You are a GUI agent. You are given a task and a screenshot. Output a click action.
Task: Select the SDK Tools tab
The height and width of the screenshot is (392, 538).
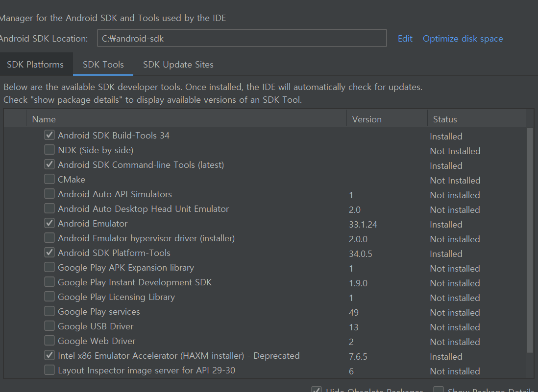[103, 65]
